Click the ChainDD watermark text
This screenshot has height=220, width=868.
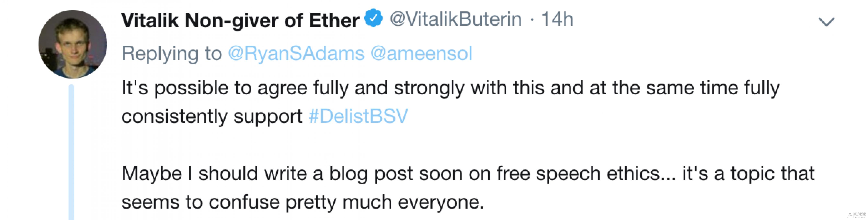click(x=860, y=214)
